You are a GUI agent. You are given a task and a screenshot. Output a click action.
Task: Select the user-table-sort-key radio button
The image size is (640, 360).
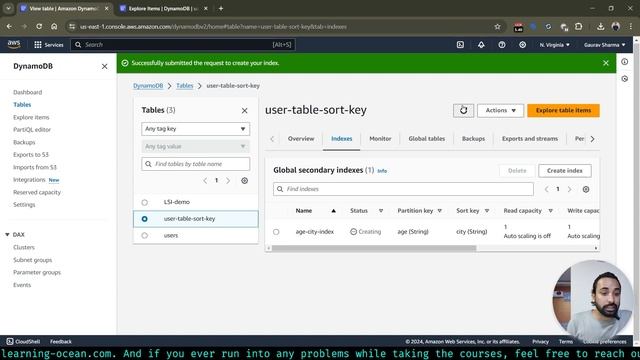[x=144, y=219]
